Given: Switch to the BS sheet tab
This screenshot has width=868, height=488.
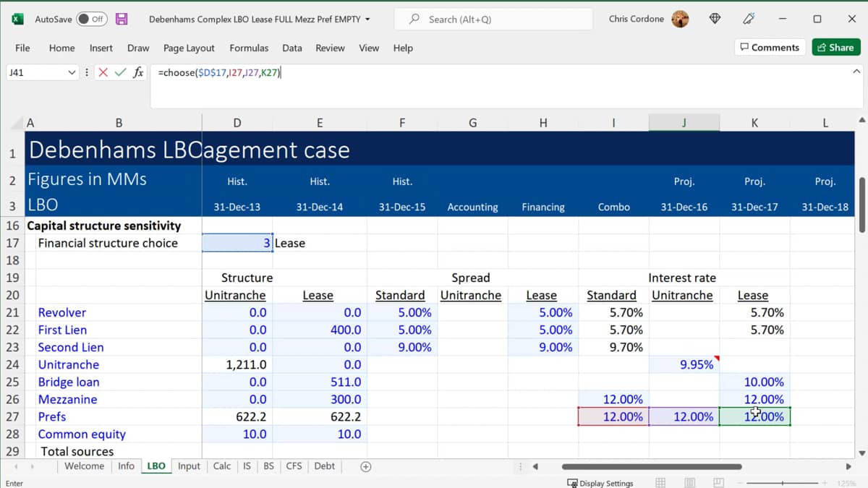Looking at the screenshot, I should tap(268, 466).
